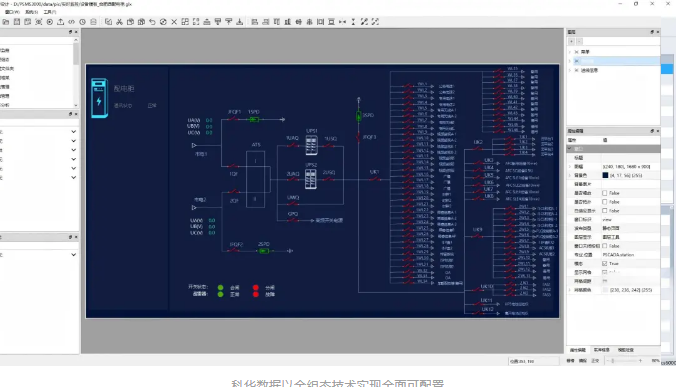676x387 pixels.
Task: Uncheck the True checkbox in properties
Action: (604, 263)
